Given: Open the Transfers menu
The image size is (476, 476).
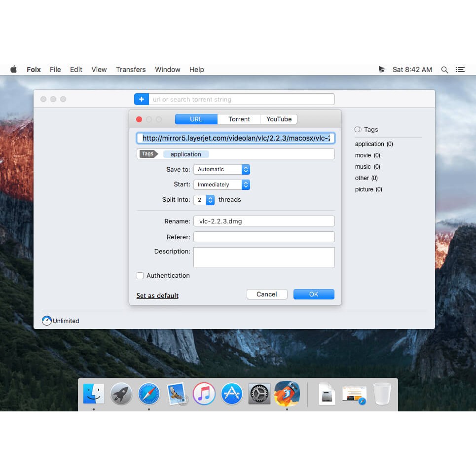Looking at the screenshot, I should pyautogui.click(x=130, y=70).
